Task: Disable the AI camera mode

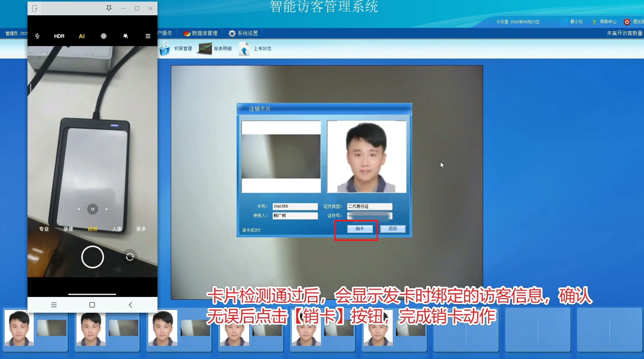Action: [x=82, y=36]
